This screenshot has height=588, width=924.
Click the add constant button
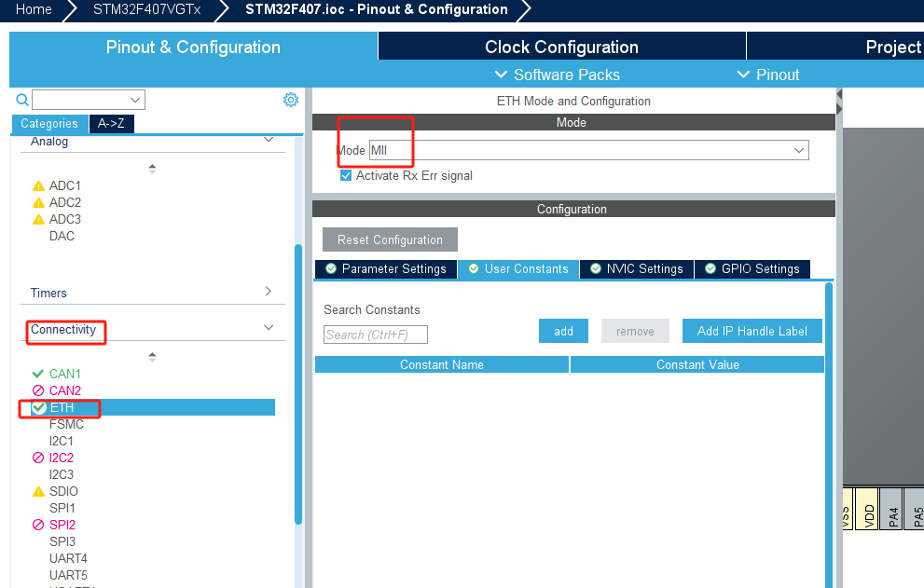coord(563,331)
